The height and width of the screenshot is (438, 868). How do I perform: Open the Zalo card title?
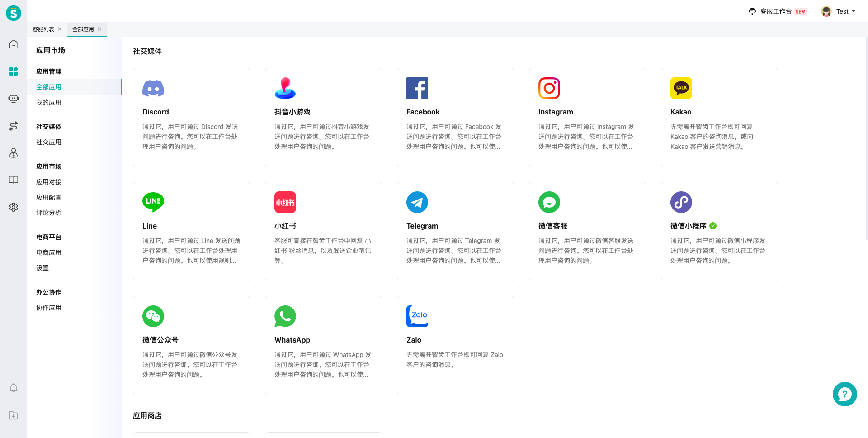pos(414,340)
